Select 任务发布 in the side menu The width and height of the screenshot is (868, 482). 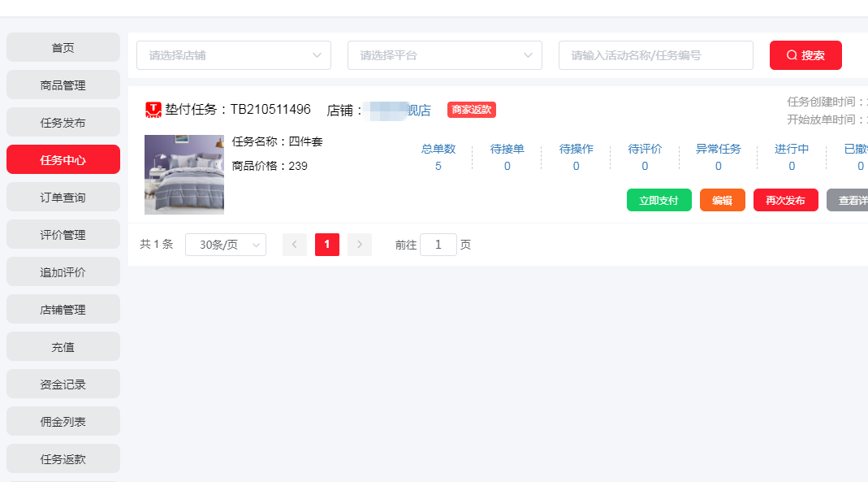[63, 123]
